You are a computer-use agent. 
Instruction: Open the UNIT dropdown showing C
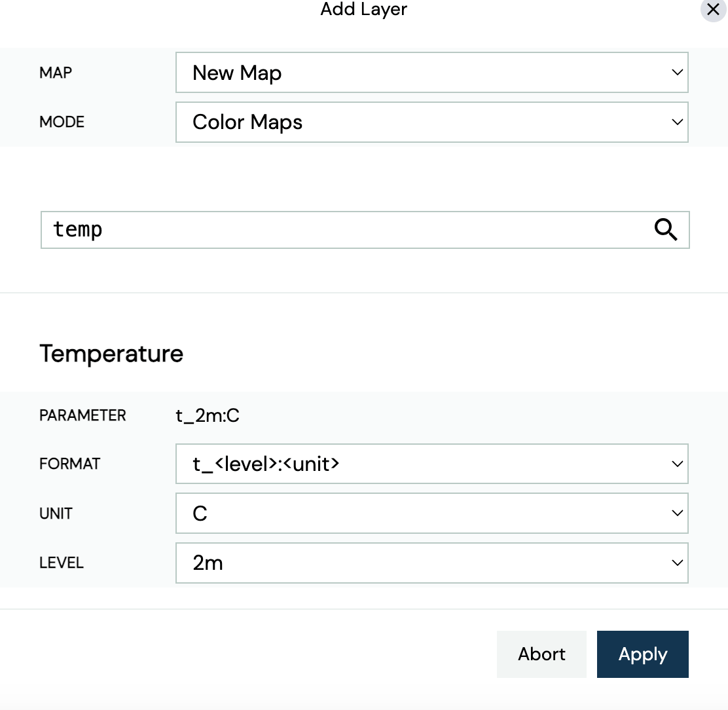click(x=432, y=513)
